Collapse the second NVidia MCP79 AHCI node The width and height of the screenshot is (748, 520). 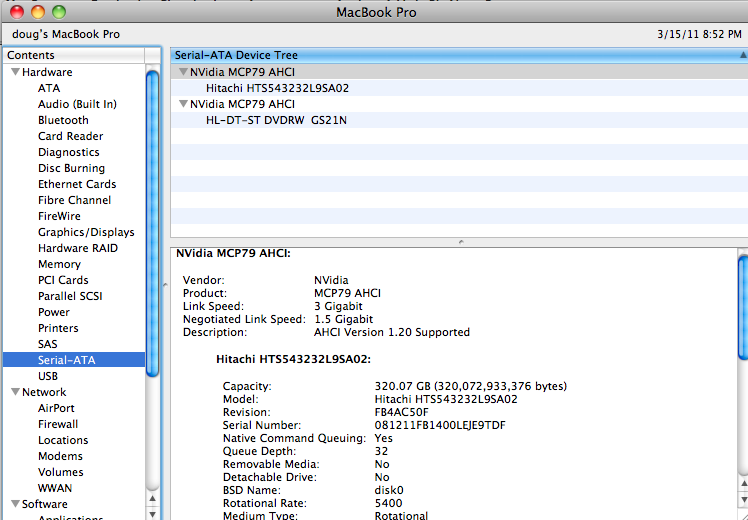pyautogui.click(x=183, y=104)
